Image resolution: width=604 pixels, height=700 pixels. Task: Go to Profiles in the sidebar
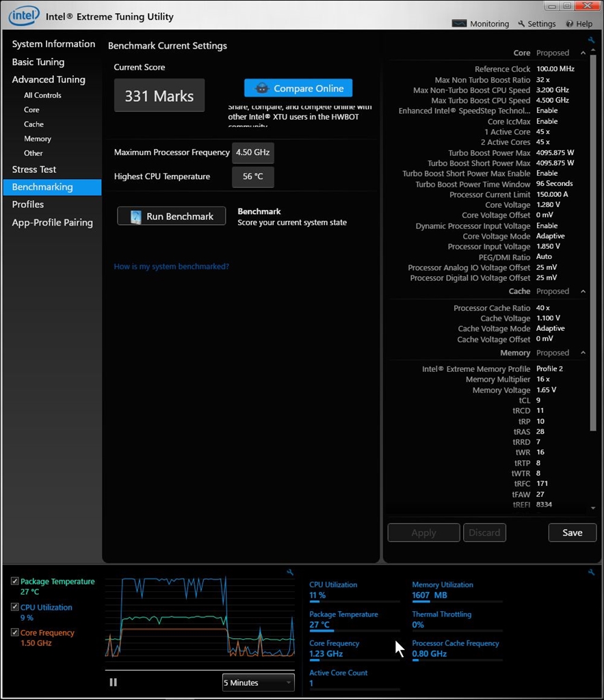tap(27, 204)
